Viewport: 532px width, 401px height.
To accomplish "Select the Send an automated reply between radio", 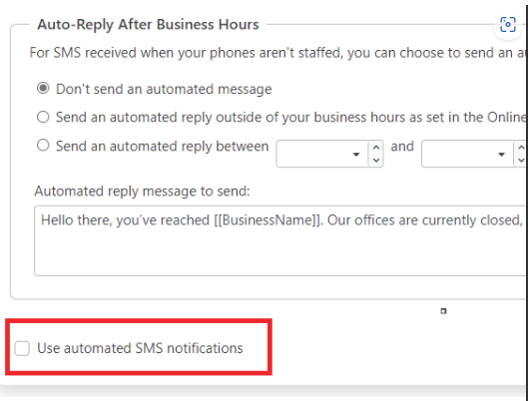I will pos(43,145).
